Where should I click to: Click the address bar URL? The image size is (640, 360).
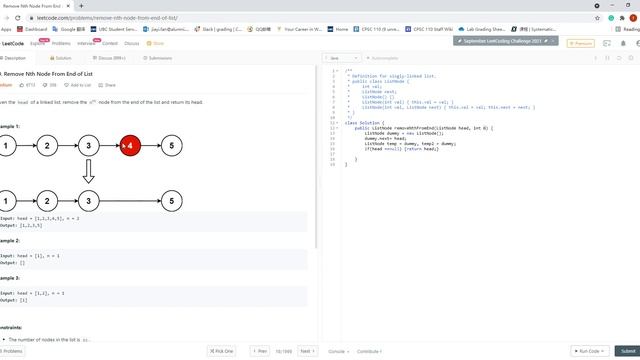(x=107, y=18)
